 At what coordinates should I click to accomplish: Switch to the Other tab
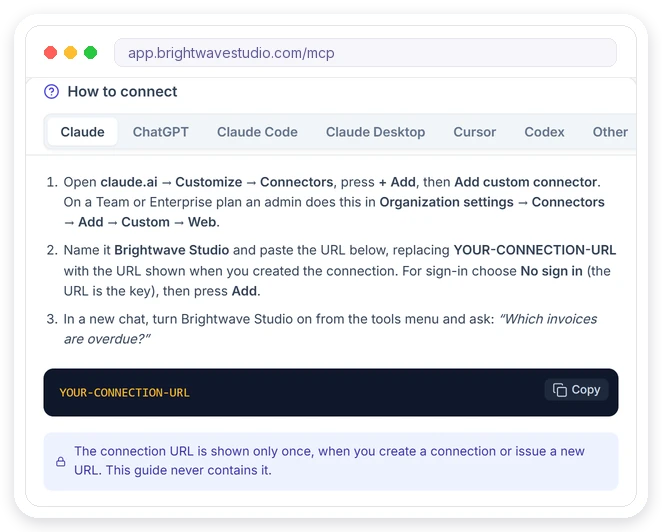610,132
